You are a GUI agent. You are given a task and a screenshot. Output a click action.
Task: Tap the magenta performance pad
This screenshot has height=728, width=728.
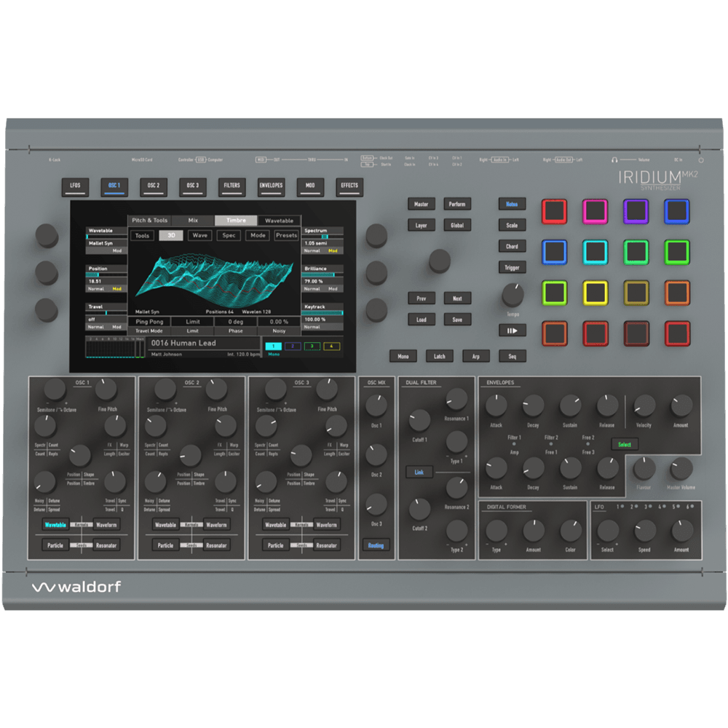click(595, 212)
